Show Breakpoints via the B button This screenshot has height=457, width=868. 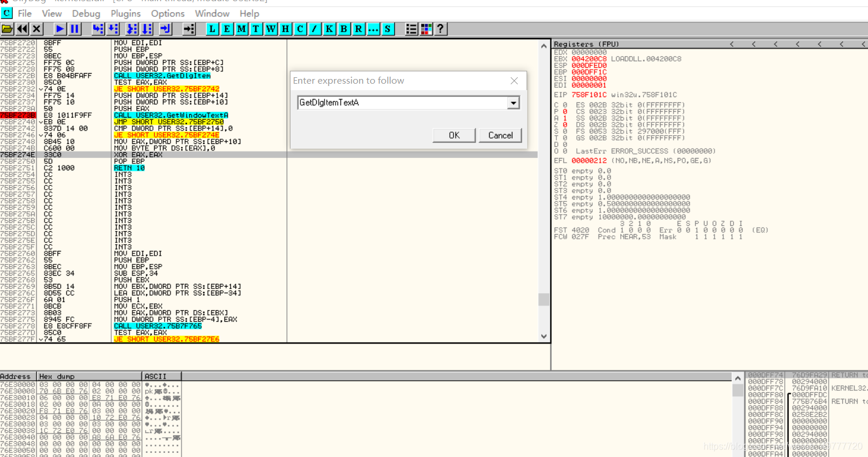[344, 29]
